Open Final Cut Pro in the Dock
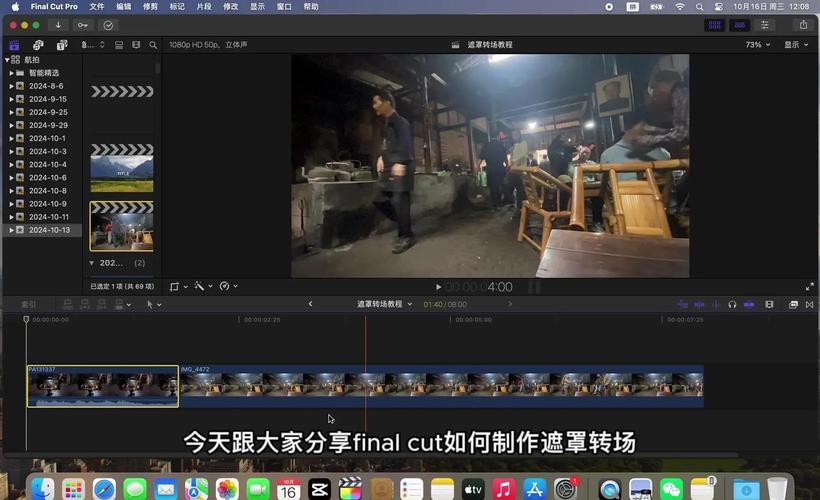 click(350, 489)
